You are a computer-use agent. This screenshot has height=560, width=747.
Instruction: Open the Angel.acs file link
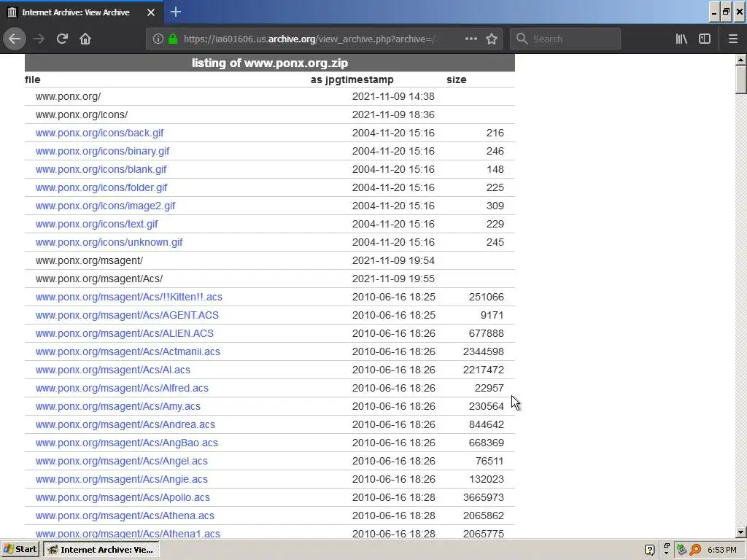point(122,461)
